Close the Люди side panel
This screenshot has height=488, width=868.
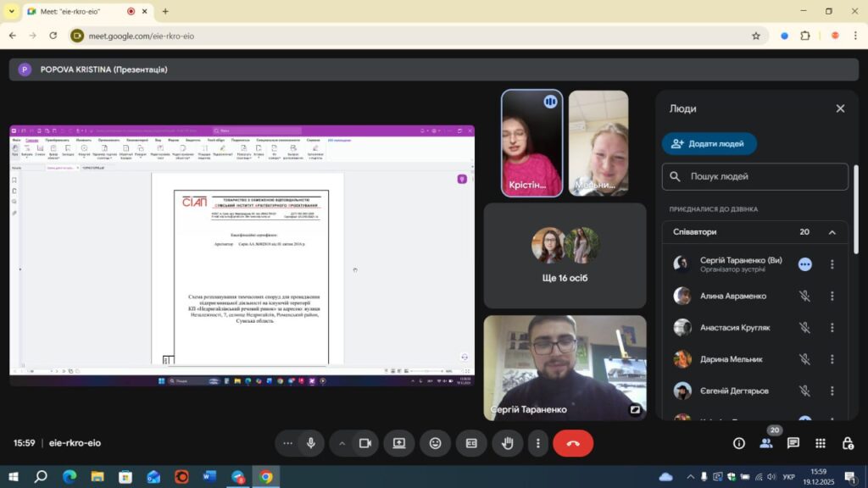[x=840, y=108]
